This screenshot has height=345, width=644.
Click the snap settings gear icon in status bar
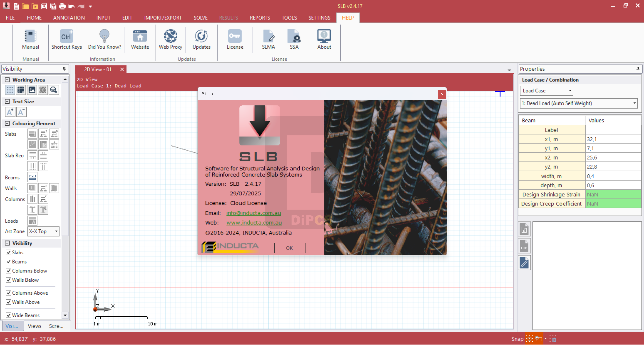point(553,339)
